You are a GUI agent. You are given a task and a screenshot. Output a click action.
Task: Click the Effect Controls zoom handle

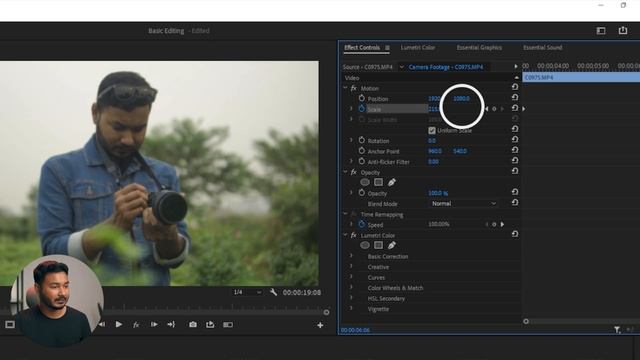point(526,321)
